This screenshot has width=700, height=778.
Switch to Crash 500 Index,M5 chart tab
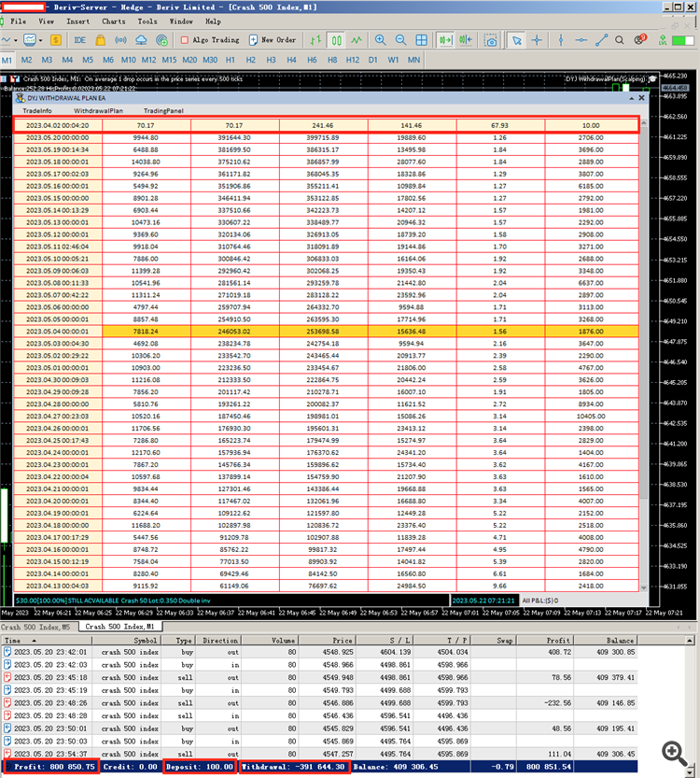pos(35,627)
